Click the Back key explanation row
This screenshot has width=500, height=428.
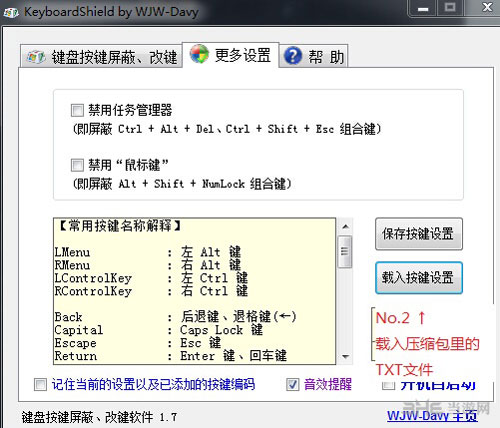[x=176, y=317]
